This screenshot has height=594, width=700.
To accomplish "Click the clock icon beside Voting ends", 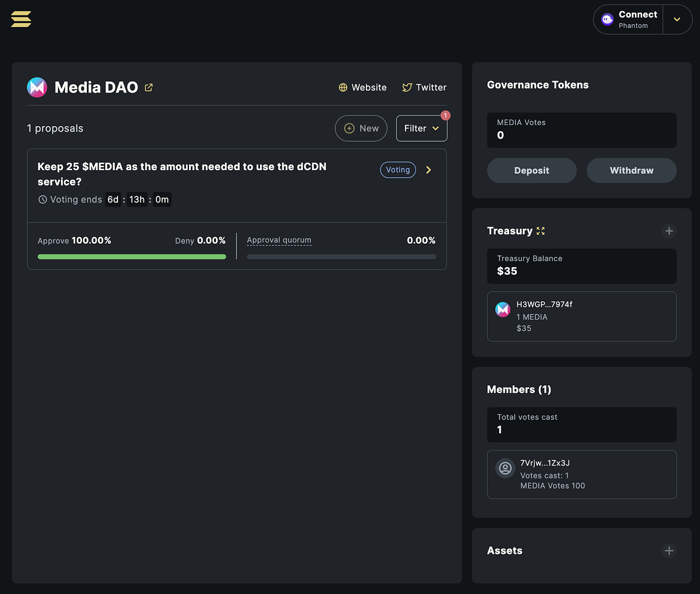I will click(43, 200).
